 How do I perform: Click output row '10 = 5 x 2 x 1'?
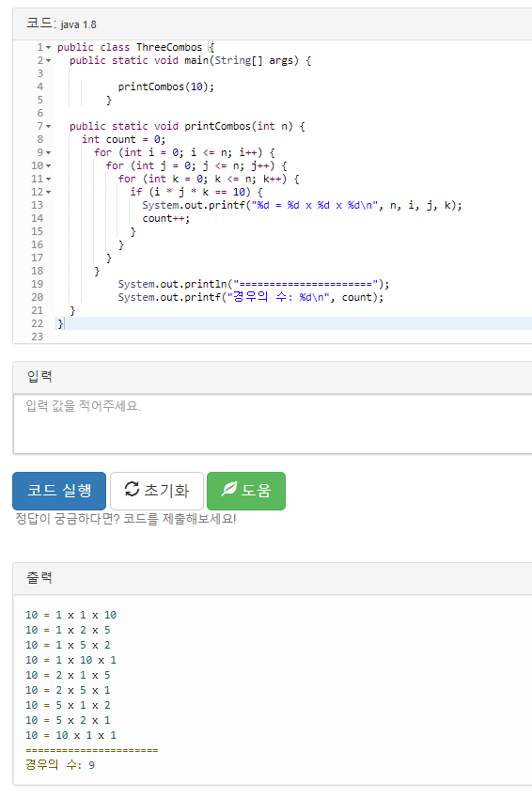[68, 721]
